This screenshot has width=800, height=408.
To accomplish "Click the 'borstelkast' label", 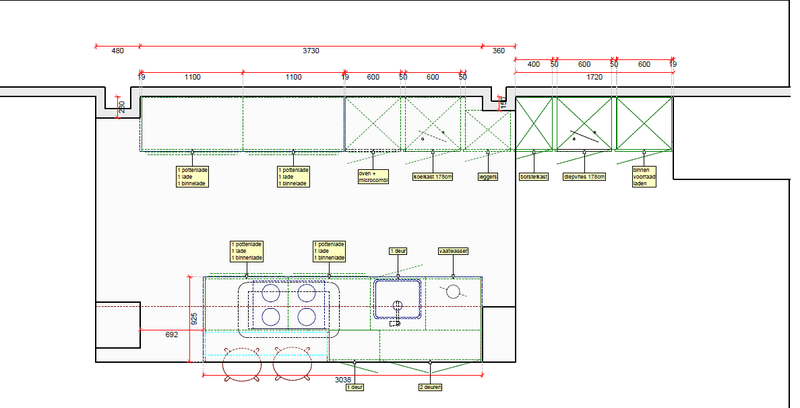I will tap(534, 177).
